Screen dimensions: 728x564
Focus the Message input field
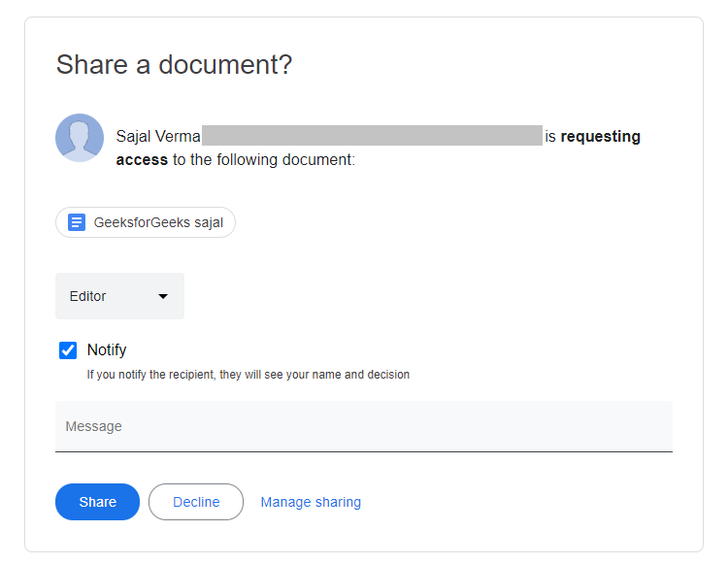click(x=363, y=426)
